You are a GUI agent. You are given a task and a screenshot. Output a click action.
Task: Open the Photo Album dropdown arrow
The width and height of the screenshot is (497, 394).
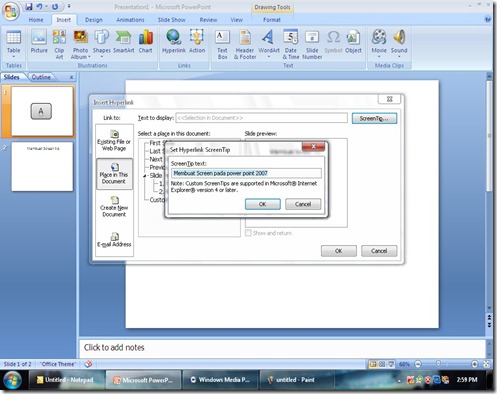(x=89, y=57)
